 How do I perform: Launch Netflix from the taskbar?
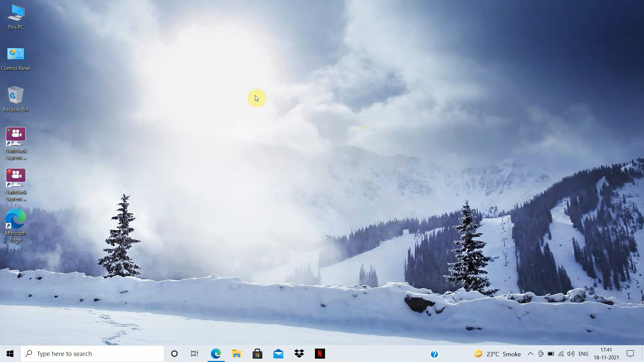(x=320, y=354)
